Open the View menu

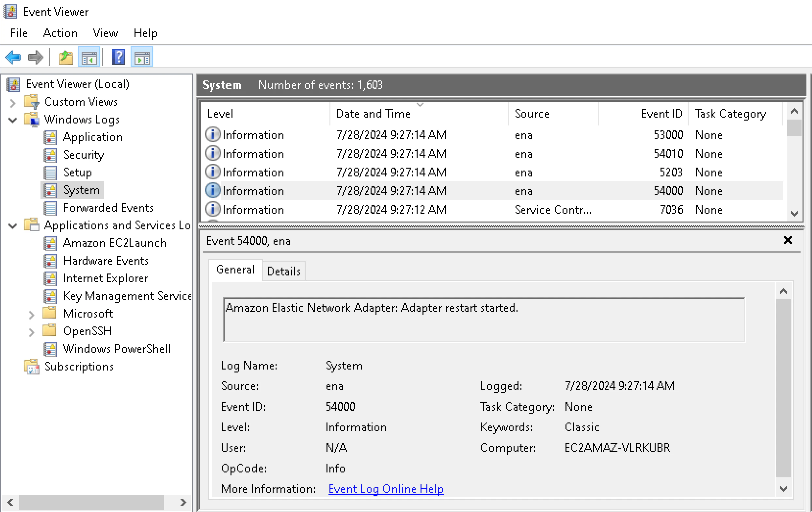(105, 33)
